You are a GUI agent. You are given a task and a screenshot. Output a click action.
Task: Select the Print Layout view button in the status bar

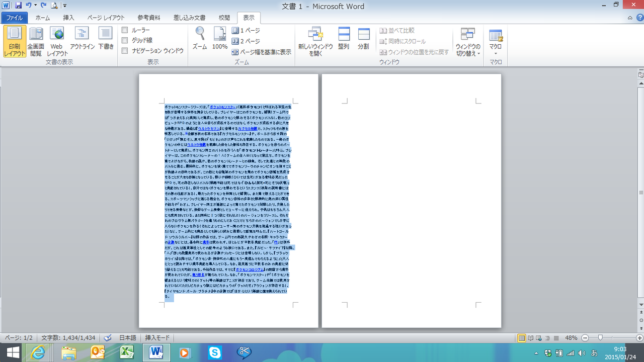click(x=522, y=338)
